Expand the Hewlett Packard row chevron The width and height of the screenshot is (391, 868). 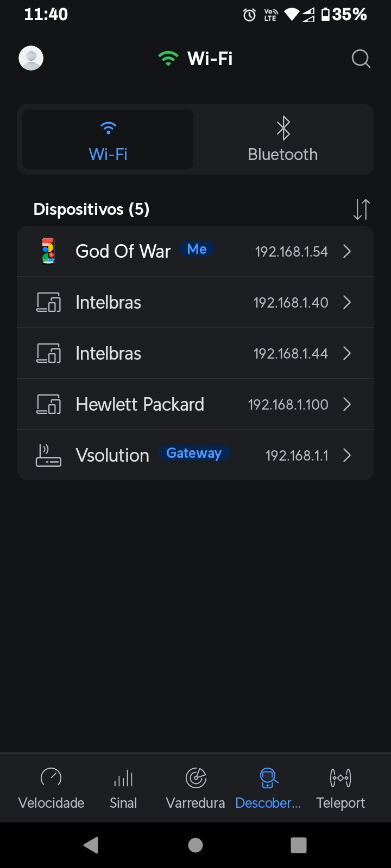[348, 405]
